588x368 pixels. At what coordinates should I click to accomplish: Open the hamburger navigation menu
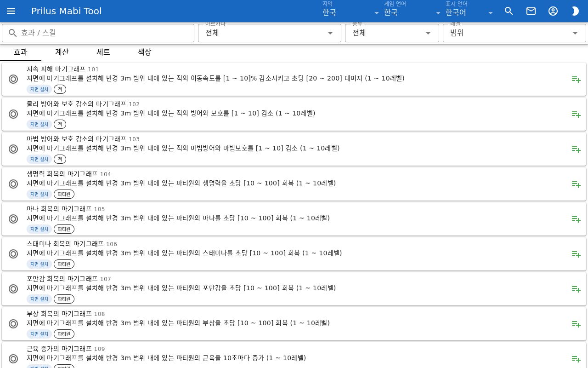tap(11, 11)
